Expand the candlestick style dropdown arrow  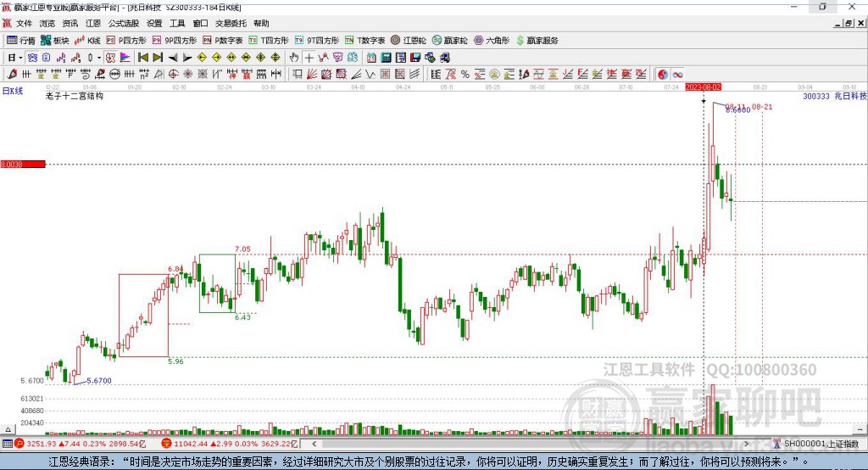(98, 58)
